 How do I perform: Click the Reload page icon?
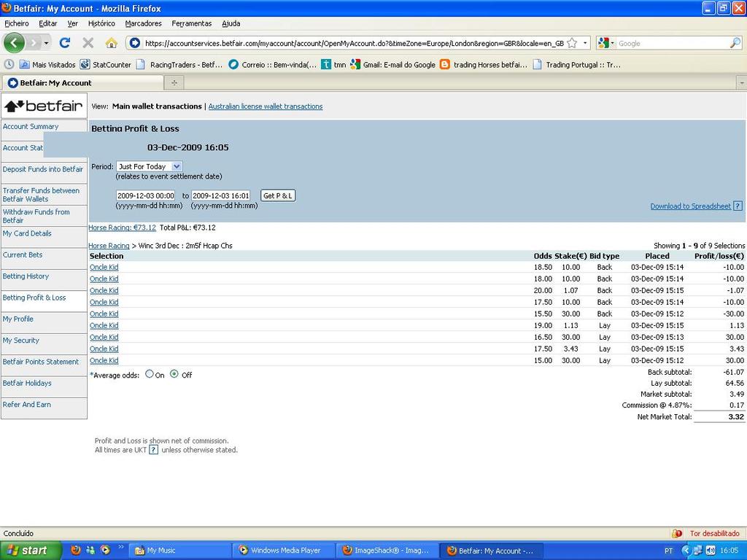coord(65,43)
